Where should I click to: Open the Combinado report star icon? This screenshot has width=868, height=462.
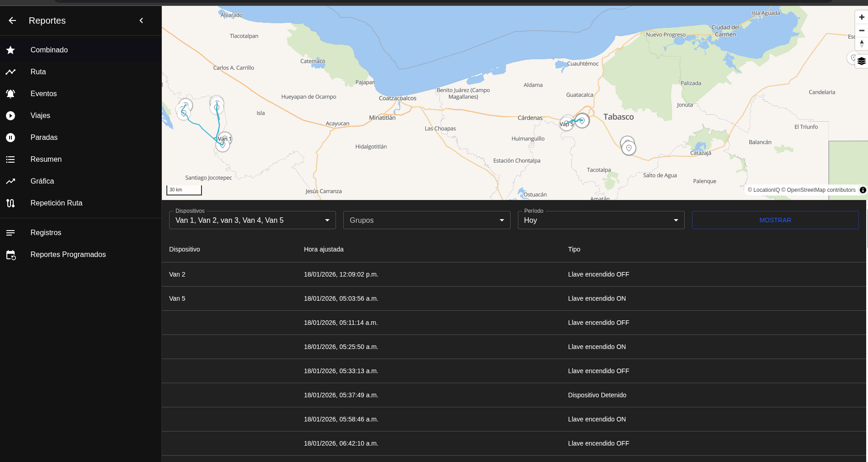coord(10,50)
